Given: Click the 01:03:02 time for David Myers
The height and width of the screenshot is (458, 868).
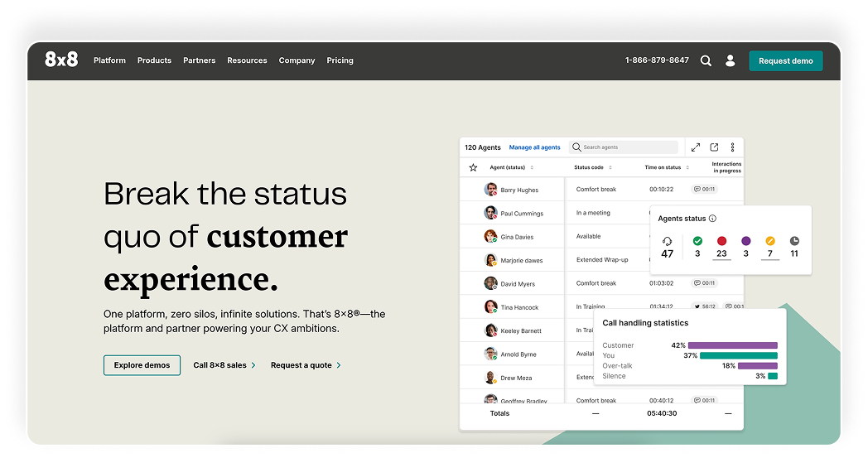Looking at the screenshot, I should pyautogui.click(x=662, y=283).
